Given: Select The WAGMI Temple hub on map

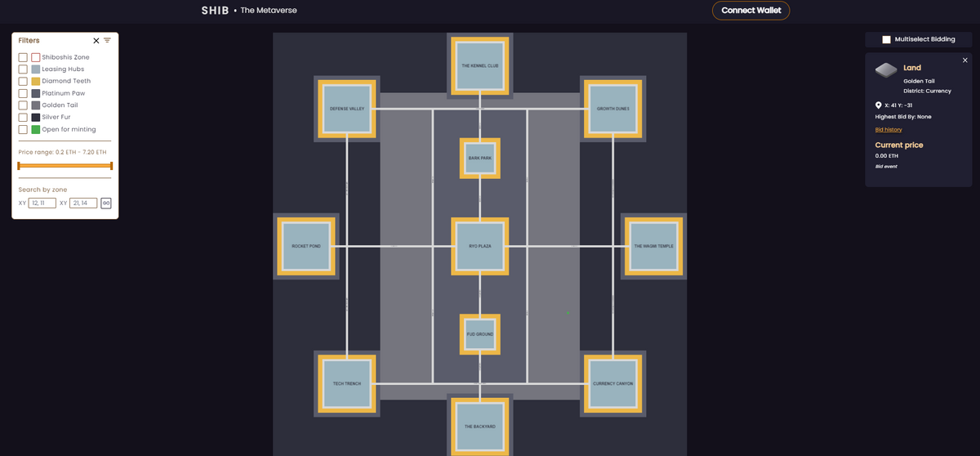Looking at the screenshot, I should [x=653, y=246].
